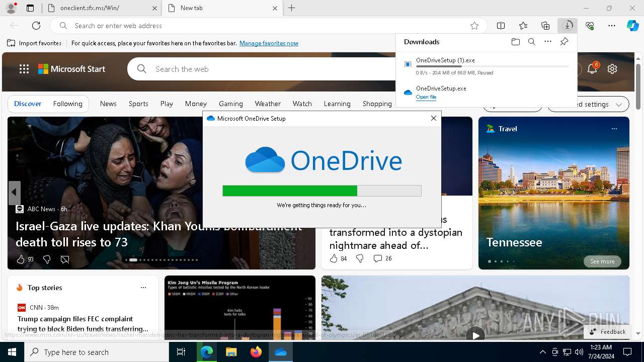Like the Israel-Gaza story thumbs up

21,259
